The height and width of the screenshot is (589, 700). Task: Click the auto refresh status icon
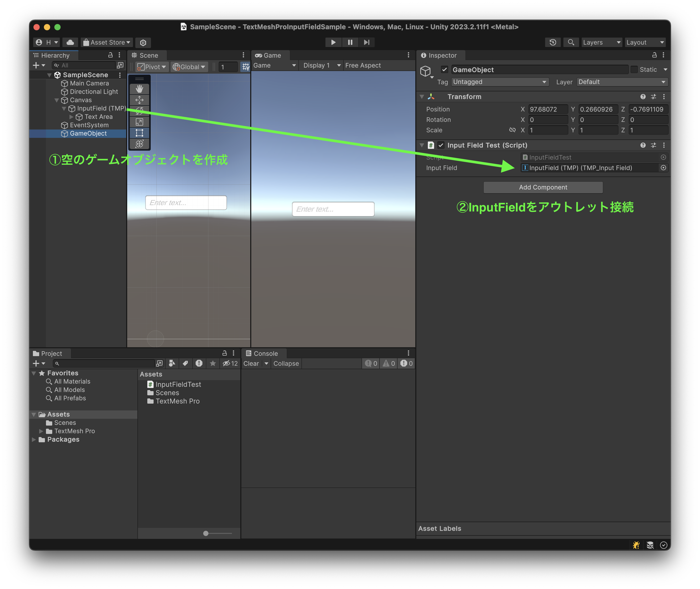[663, 545]
